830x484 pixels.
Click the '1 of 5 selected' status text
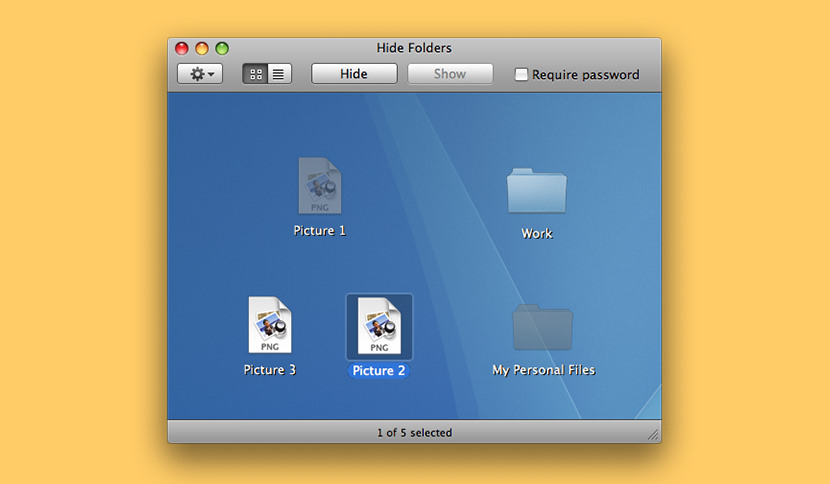pos(414,433)
